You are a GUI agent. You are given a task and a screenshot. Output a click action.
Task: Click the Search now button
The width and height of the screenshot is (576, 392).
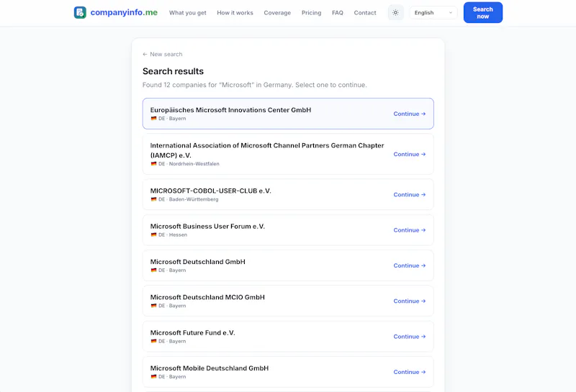[482, 12]
